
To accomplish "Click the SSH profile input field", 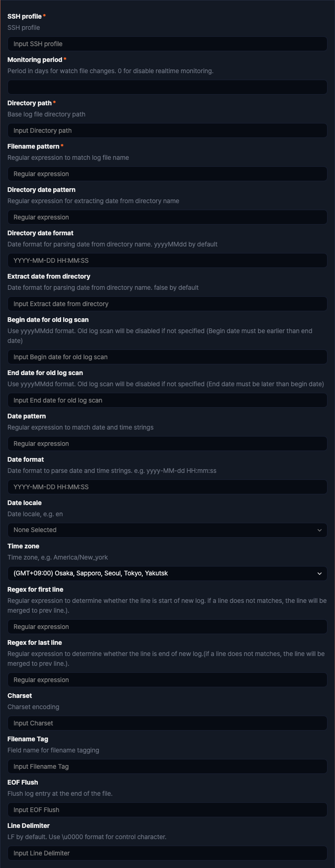I will pyautogui.click(x=167, y=44).
